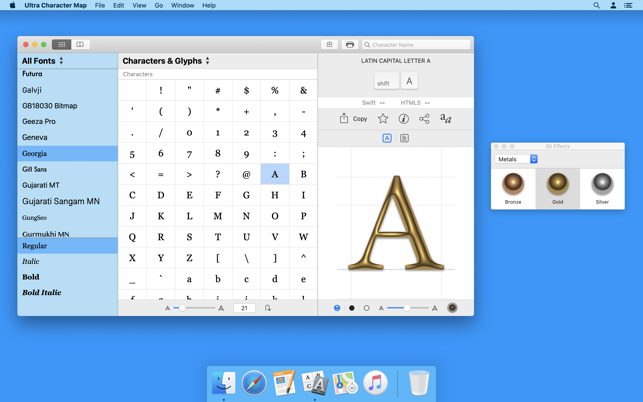Click the share icon
Screen dimensions: 643x402
[424, 119]
